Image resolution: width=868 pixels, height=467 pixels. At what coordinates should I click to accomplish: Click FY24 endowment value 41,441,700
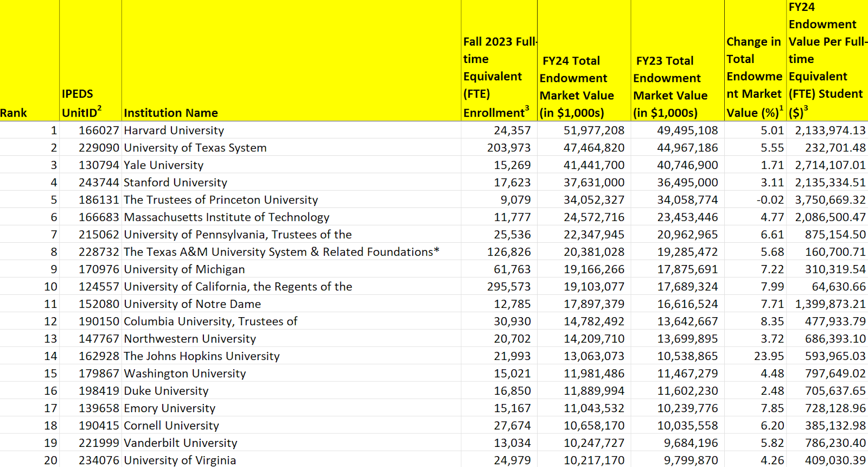pos(584,165)
